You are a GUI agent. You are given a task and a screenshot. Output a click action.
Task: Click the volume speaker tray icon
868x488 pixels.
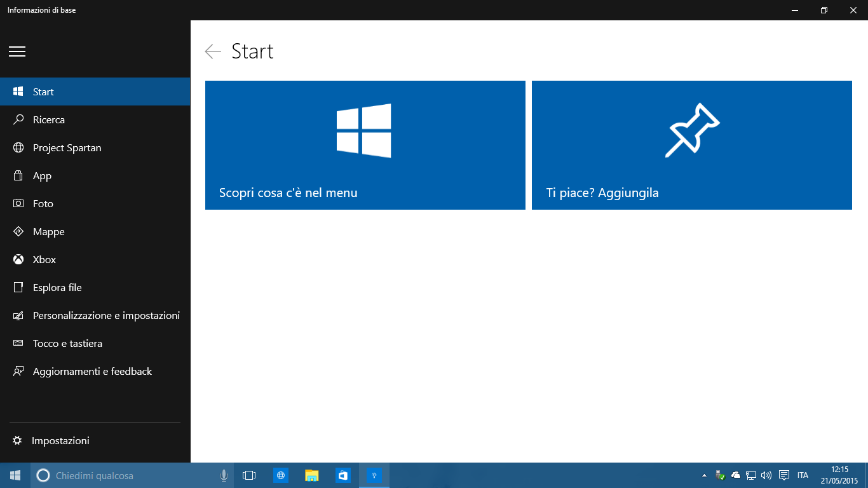(x=766, y=475)
